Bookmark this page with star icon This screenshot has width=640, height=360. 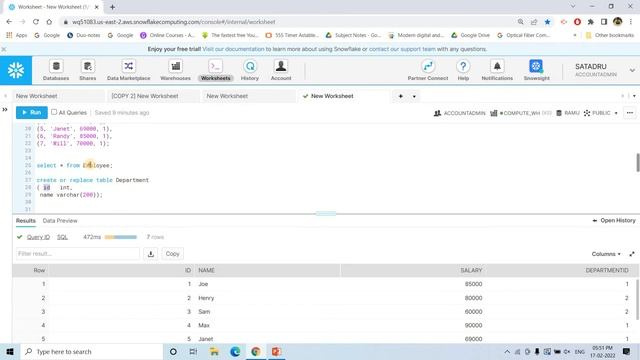[547, 22]
